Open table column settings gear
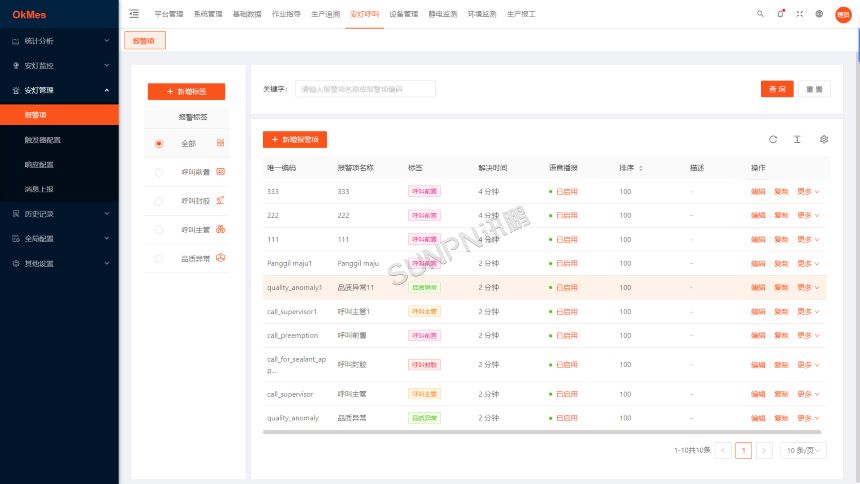Screen dimensions: 860x484 pyautogui.click(x=824, y=139)
